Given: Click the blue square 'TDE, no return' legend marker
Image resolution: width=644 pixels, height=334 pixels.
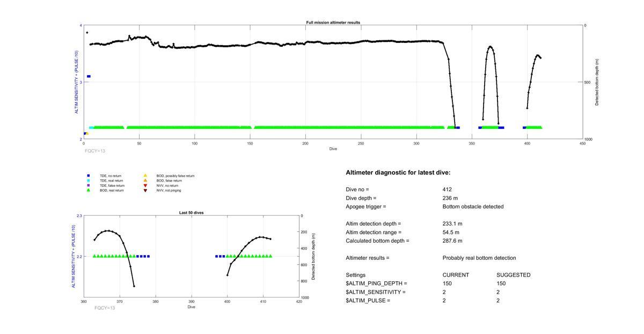Looking at the screenshot, I should [x=89, y=176].
